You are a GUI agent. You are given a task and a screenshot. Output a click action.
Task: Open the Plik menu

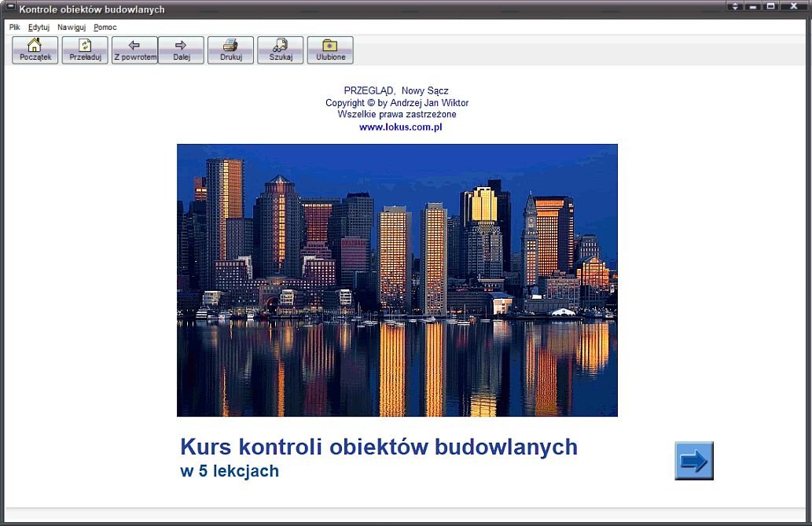15,28
